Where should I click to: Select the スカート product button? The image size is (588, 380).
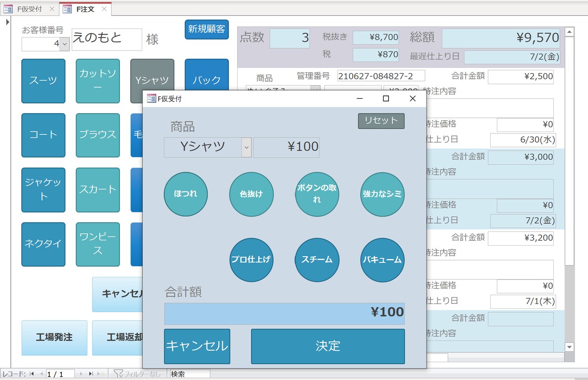coord(98,190)
